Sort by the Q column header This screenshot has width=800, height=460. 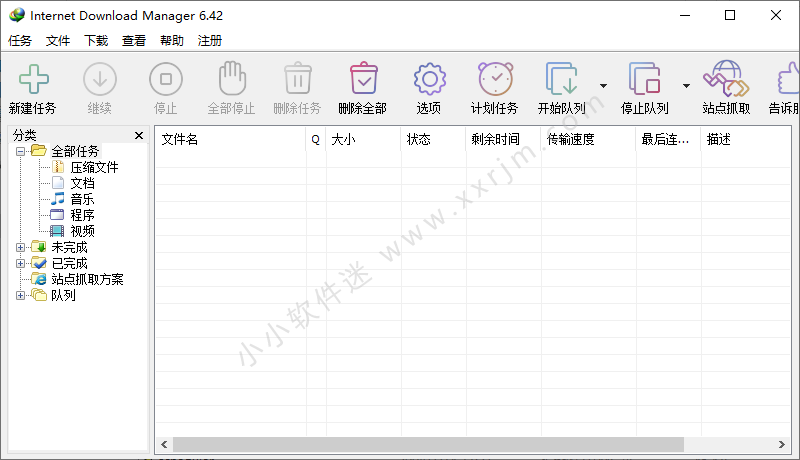[316, 139]
